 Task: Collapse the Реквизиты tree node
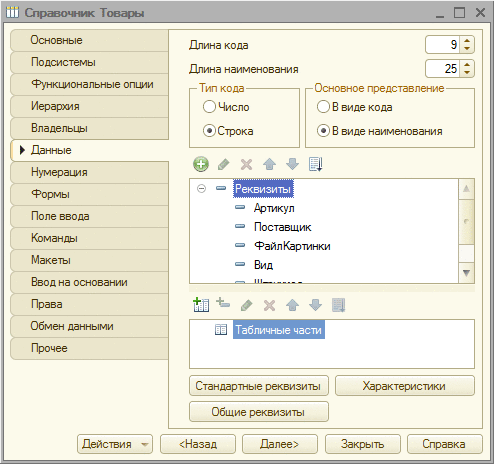[x=201, y=189]
